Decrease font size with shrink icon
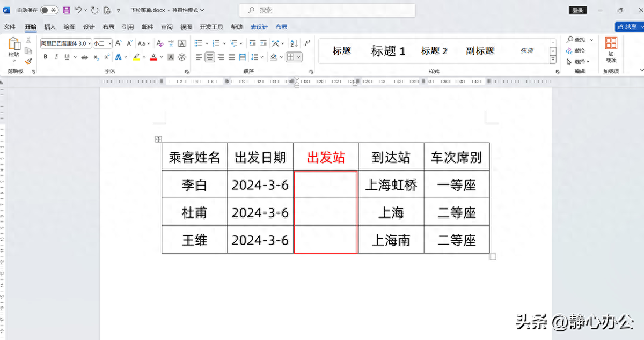This screenshot has height=340, width=644. [x=129, y=43]
